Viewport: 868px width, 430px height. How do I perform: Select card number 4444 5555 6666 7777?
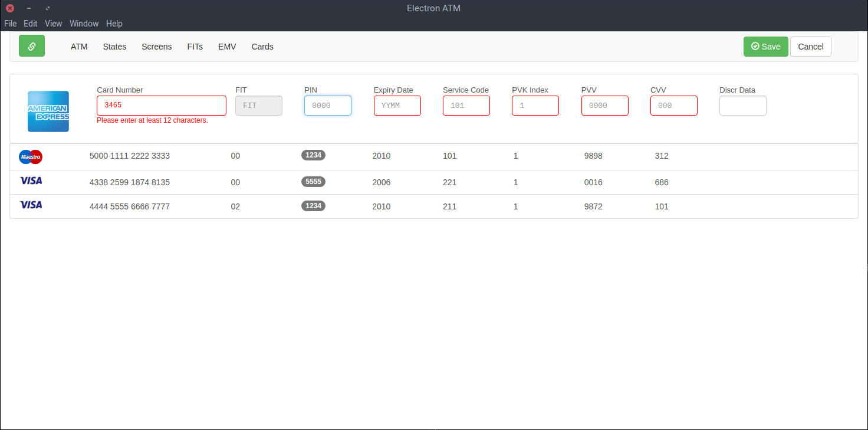[130, 207]
